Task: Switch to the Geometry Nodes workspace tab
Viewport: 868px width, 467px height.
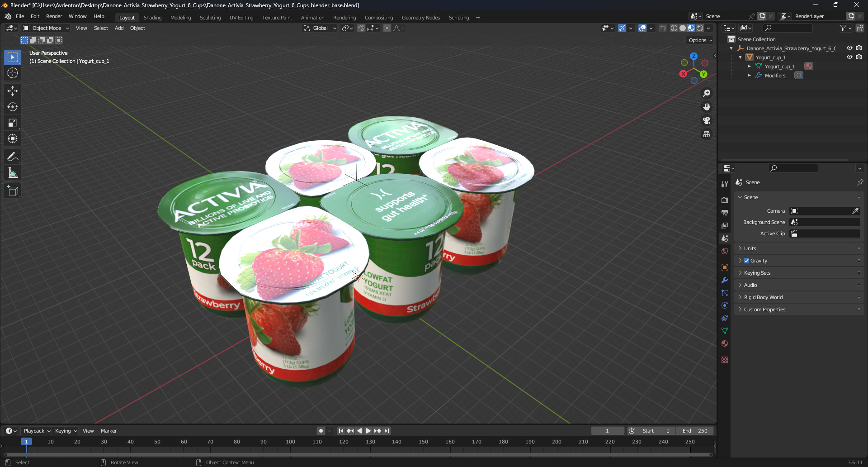Action: pyautogui.click(x=420, y=18)
